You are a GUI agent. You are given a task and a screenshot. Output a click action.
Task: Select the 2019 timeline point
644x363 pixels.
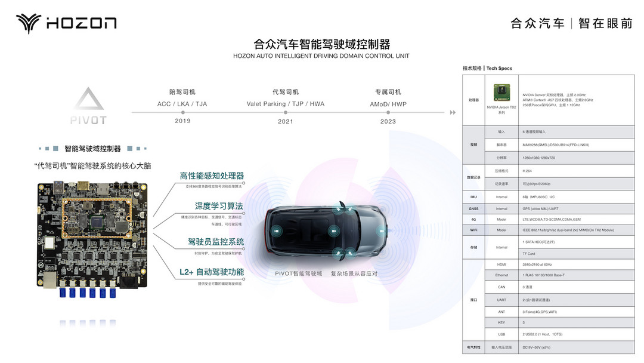click(183, 112)
